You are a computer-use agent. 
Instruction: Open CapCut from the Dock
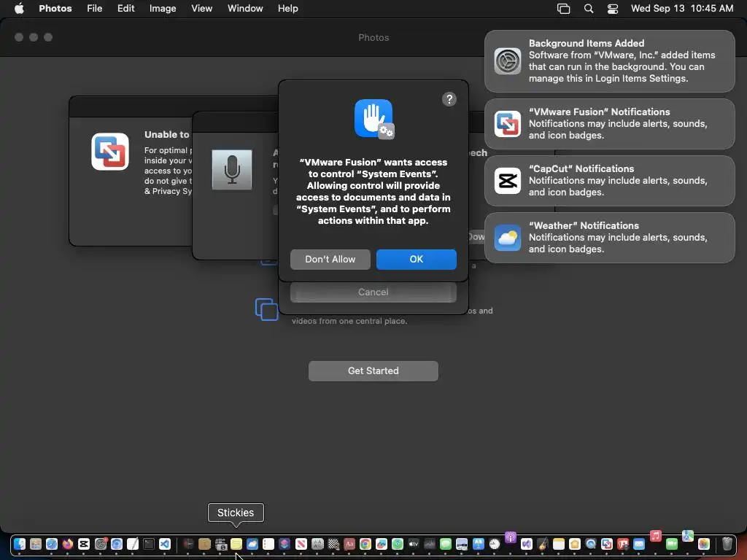pos(84,544)
